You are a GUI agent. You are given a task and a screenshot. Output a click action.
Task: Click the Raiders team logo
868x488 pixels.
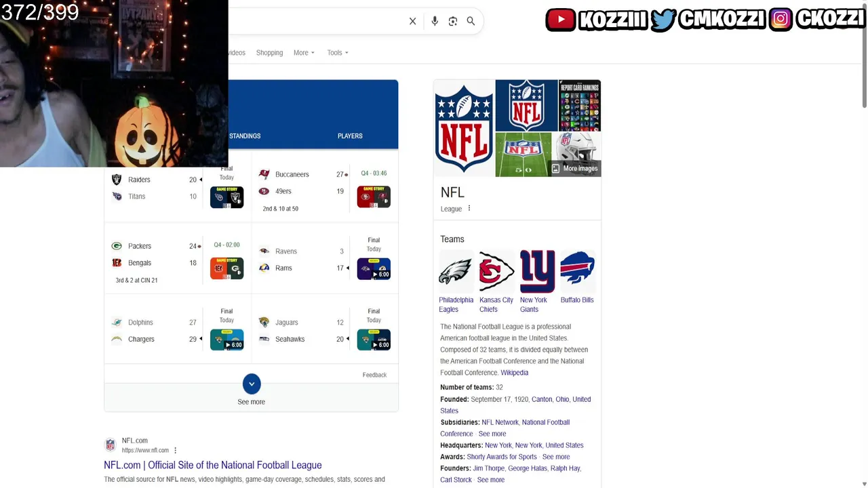point(117,180)
